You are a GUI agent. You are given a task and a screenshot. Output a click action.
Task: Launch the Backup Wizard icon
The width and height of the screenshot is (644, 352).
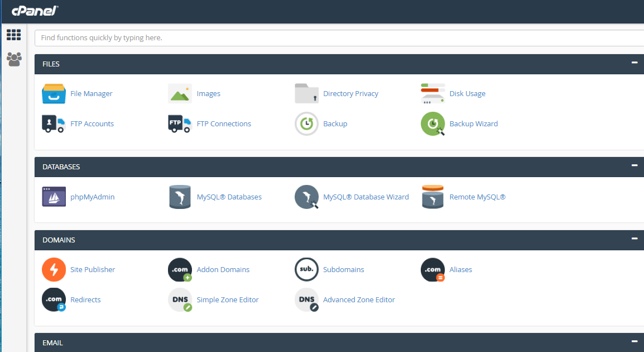click(433, 124)
